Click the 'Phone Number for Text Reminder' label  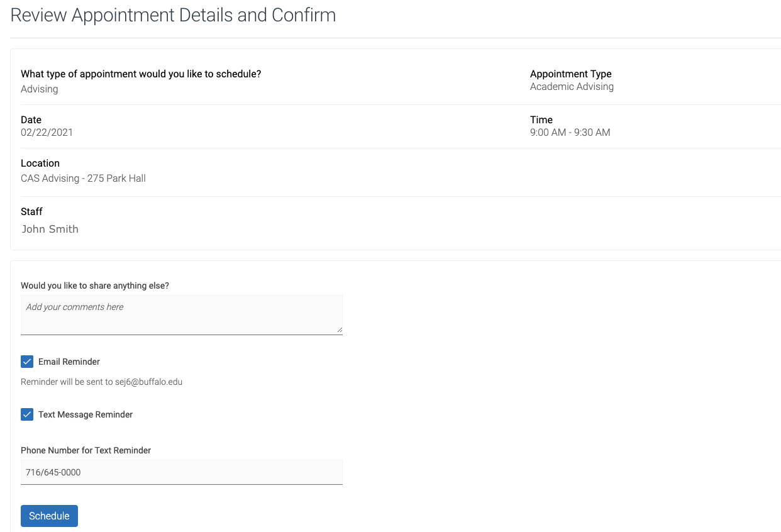coord(86,450)
